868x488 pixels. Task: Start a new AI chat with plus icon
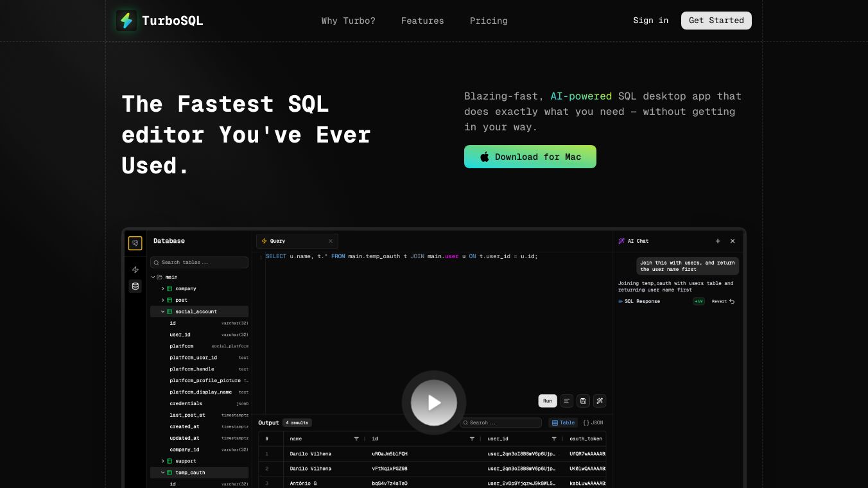click(x=718, y=241)
